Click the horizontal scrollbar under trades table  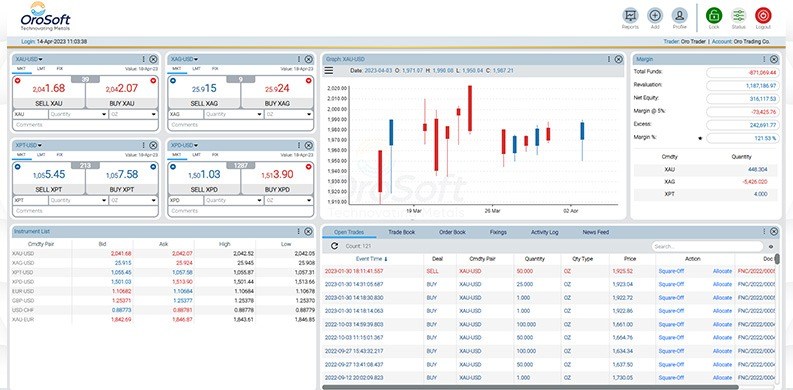point(530,387)
